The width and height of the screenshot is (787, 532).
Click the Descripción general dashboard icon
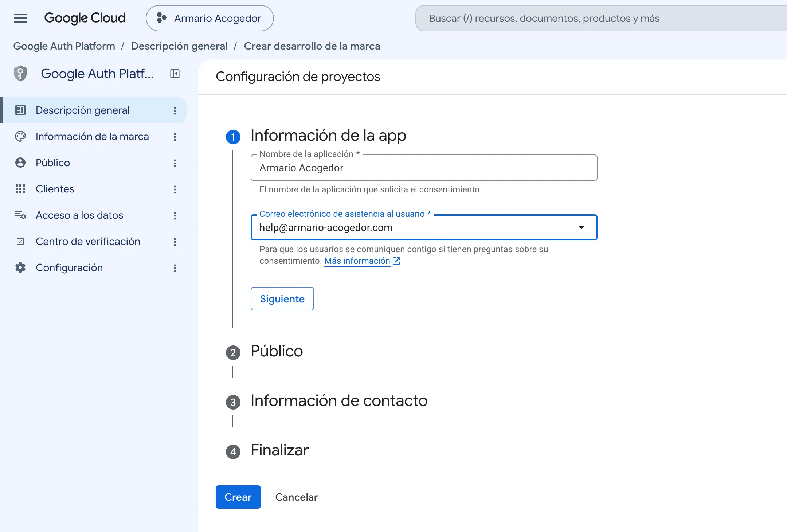point(20,110)
